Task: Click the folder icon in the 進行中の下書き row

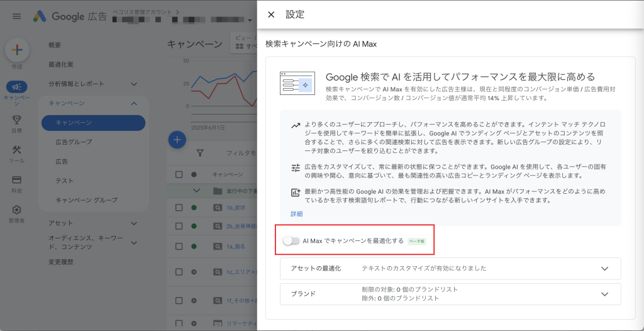Action: coord(217,191)
